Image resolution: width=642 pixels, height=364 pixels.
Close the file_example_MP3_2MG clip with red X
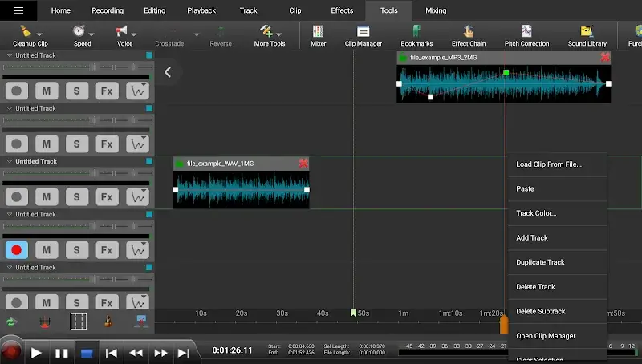point(604,58)
